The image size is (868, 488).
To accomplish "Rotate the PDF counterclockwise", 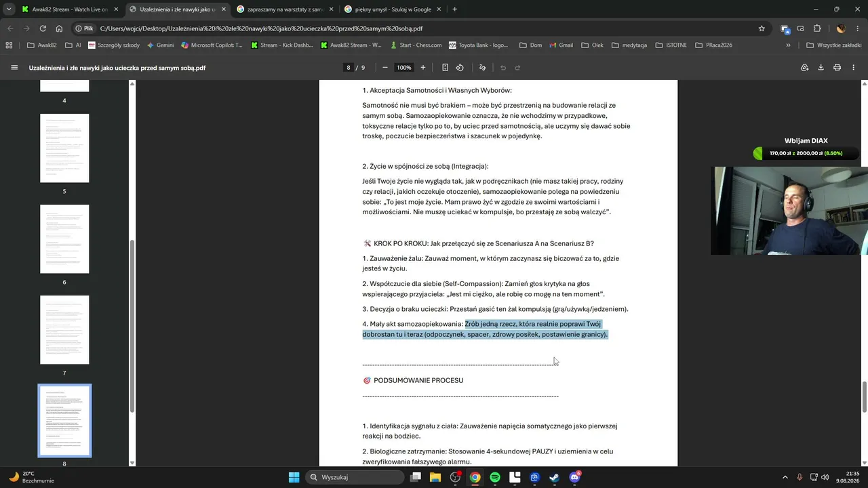I will tap(460, 68).
